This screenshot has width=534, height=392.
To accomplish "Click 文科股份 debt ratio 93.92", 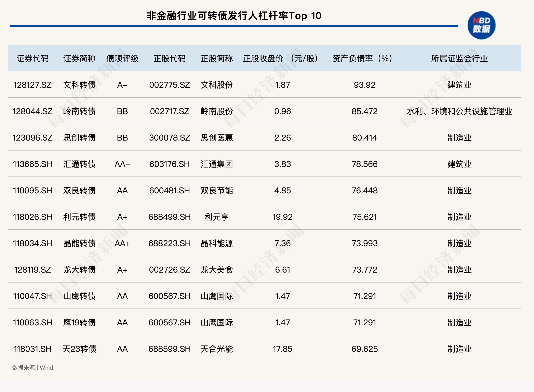I will 364,85.
